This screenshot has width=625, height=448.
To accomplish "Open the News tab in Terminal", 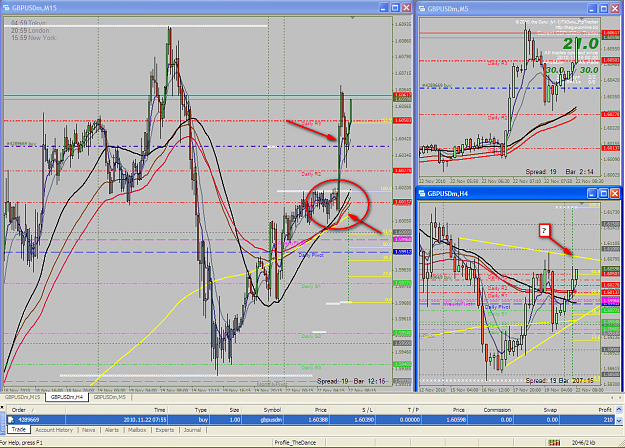I will pos(88,430).
